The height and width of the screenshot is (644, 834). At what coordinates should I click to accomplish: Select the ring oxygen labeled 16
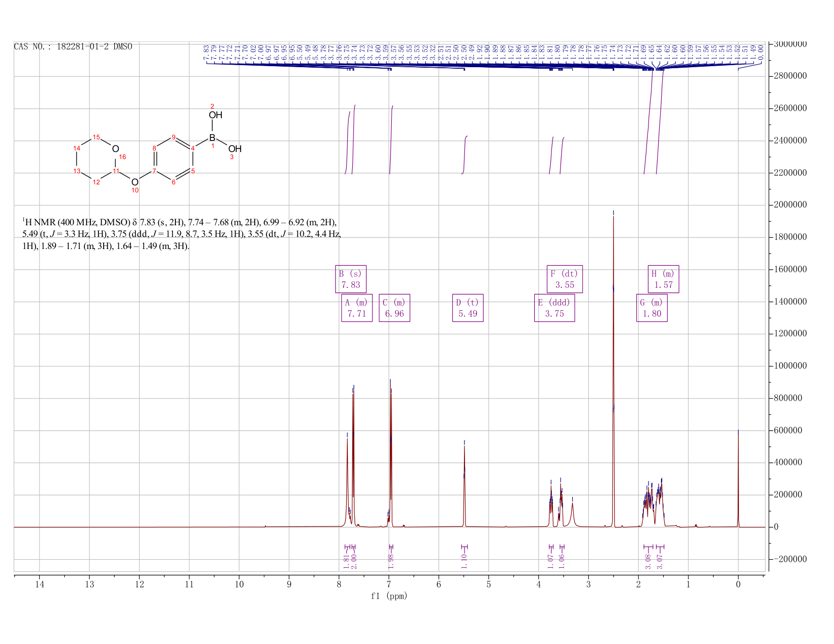coord(116,149)
